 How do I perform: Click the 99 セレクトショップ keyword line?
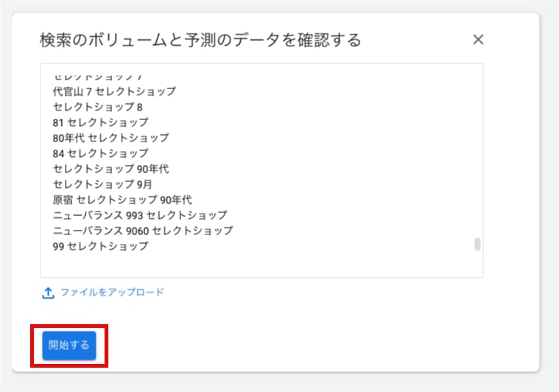pyautogui.click(x=100, y=246)
